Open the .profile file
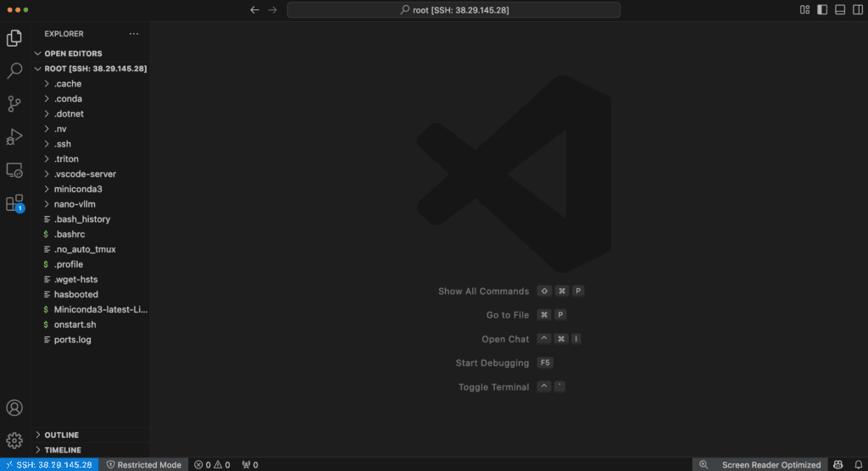 [x=90, y=264]
